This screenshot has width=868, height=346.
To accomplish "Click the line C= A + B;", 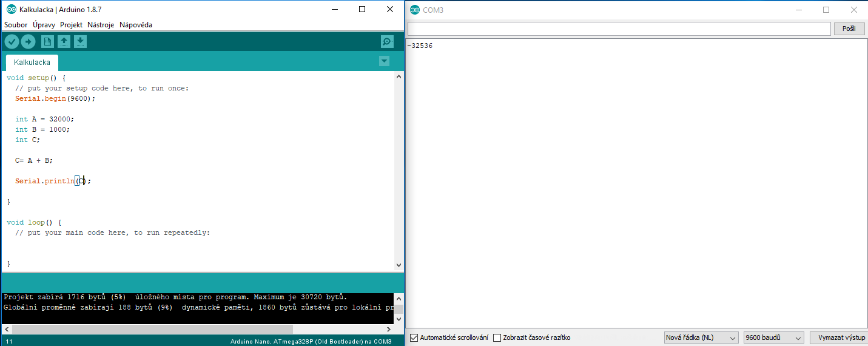I will coord(34,160).
